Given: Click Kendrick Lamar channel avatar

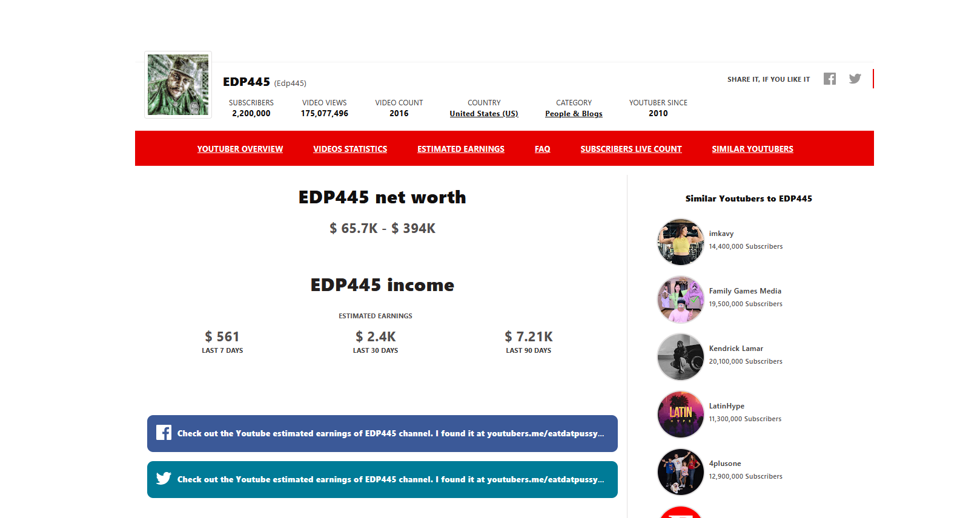Looking at the screenshot, I should click(680, 357).
